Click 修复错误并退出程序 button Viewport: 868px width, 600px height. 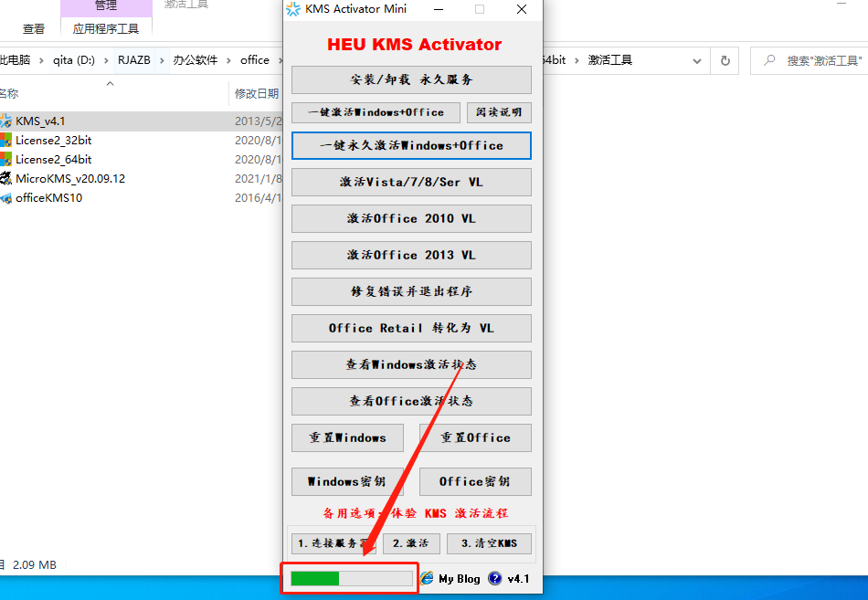(411, 291)
